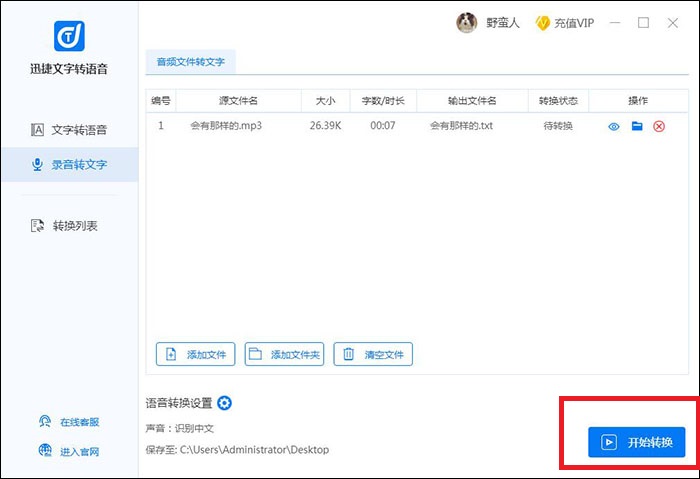Open the output folder icon in row 1

[637, 126]
